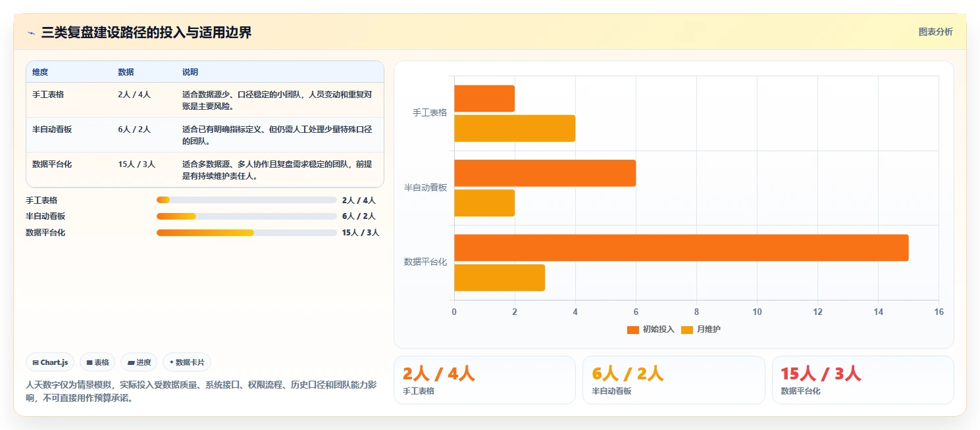
Task: Click the x-axis tick label 8
Action: pyautogui.click(x=696, y=312)
